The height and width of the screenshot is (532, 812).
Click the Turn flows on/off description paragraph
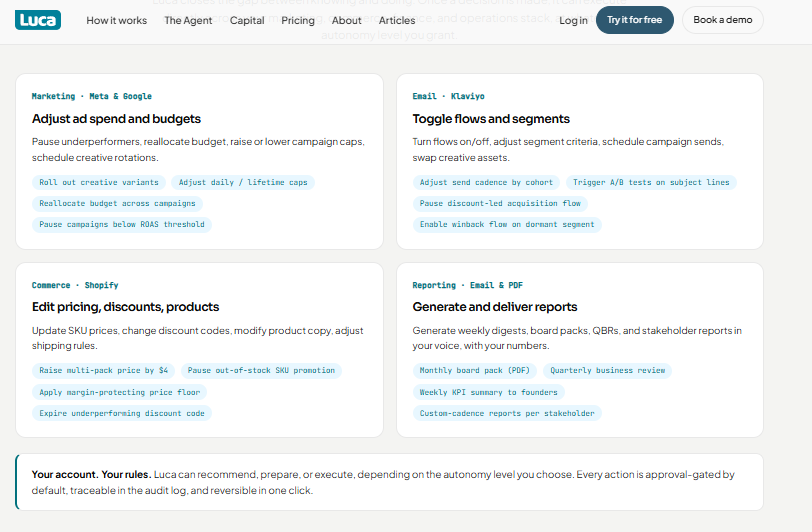point(568,150)
